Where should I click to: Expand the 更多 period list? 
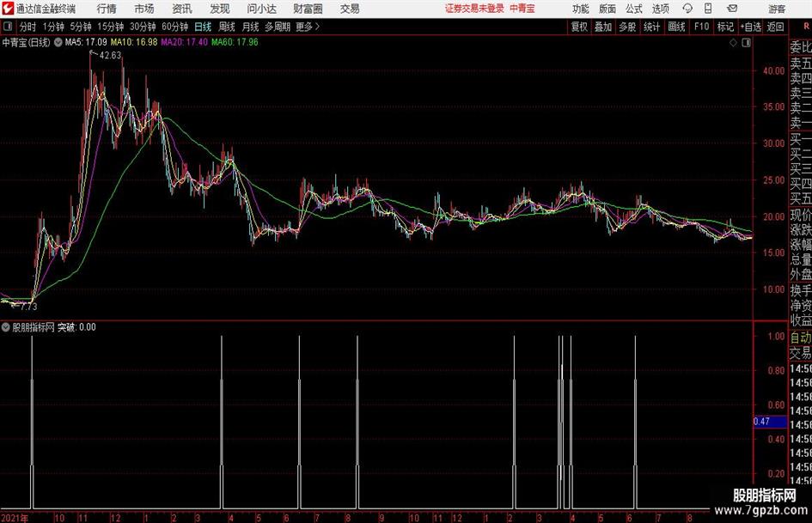(x=308, y=27)
